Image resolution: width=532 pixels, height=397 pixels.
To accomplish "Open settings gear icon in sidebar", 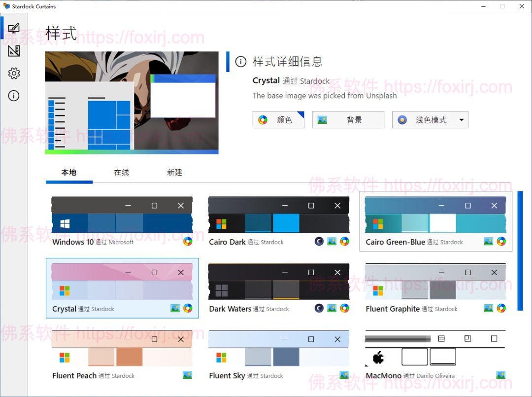I will [x=14, y=73].
